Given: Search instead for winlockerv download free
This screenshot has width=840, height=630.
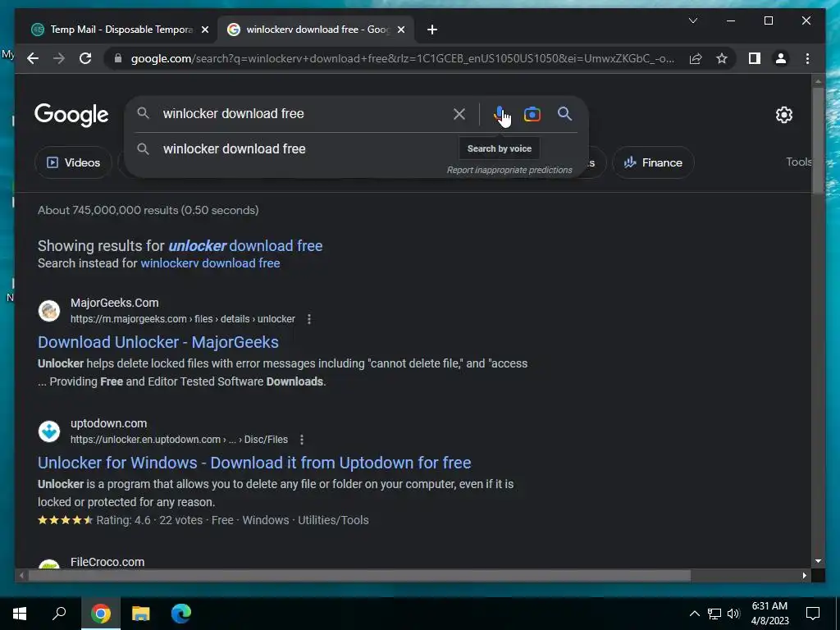Looking at the screenshot, I should pos(210,263).
